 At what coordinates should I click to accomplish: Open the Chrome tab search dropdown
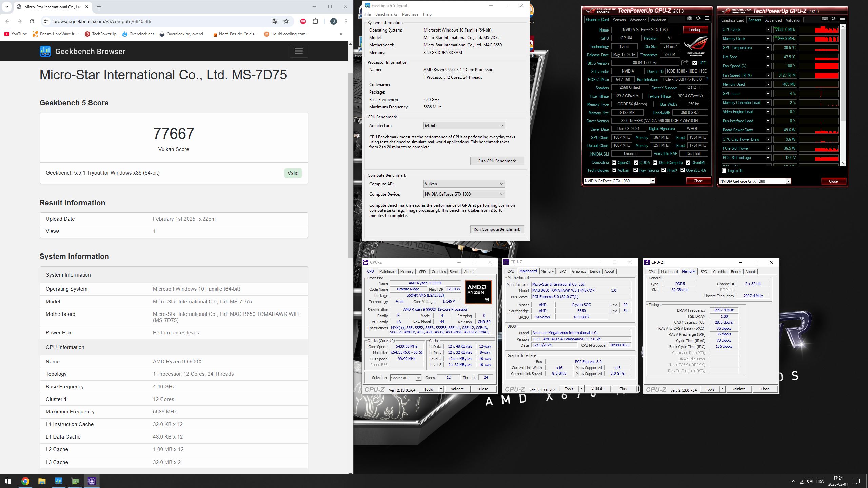pyautogui.click(x=6, y=7)
